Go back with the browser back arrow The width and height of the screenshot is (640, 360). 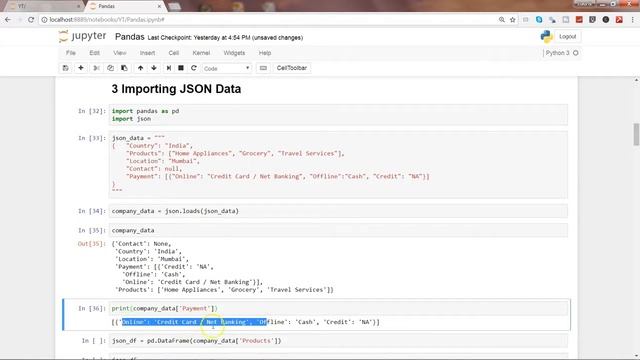point(8,20)
